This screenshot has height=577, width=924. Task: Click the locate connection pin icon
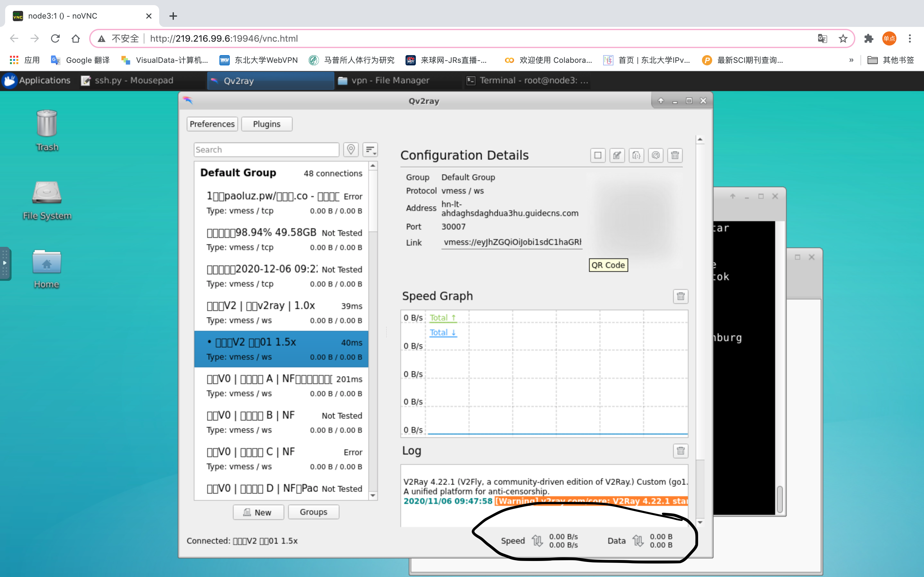pyautogui.click(x=350, y=149)
